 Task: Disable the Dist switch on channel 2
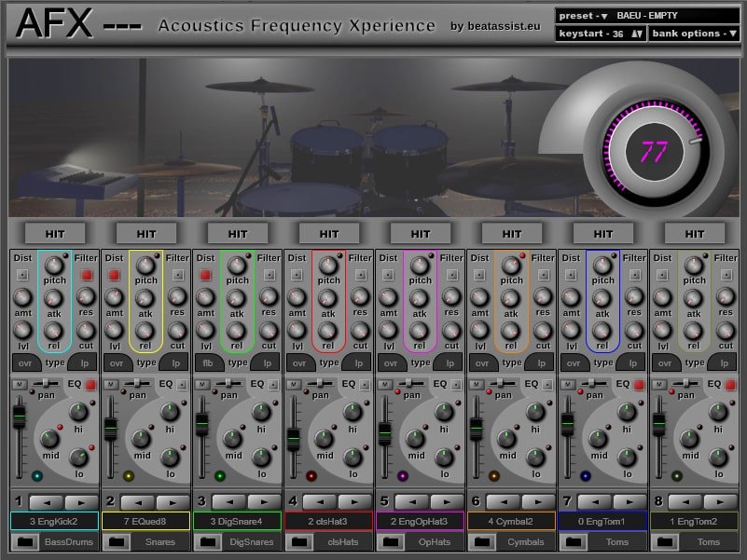coord(114,275)
